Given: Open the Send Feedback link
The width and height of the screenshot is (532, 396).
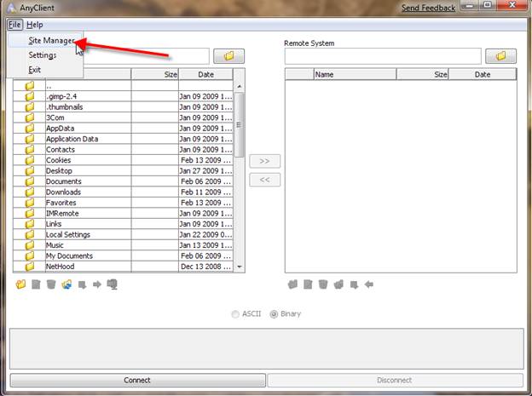Looking at the screenshot, I should pyautogui.click(x=429, y=8).
